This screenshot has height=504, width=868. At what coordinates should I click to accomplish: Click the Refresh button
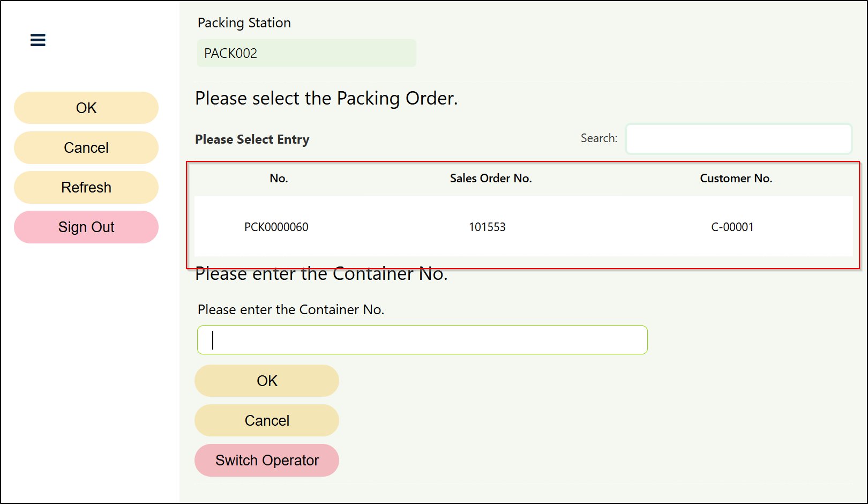click(86, 188)
